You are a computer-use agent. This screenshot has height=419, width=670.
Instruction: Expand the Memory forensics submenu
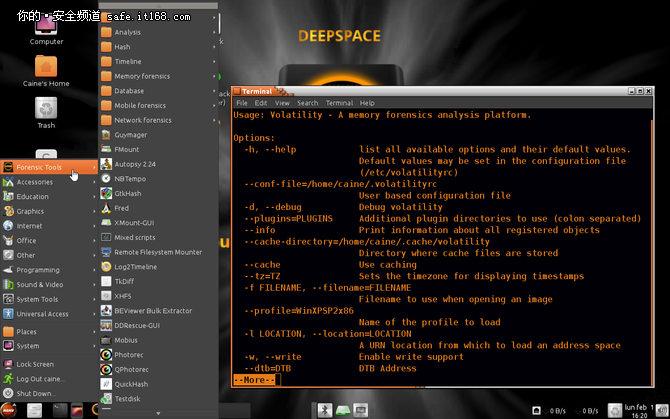pos(141,76)
